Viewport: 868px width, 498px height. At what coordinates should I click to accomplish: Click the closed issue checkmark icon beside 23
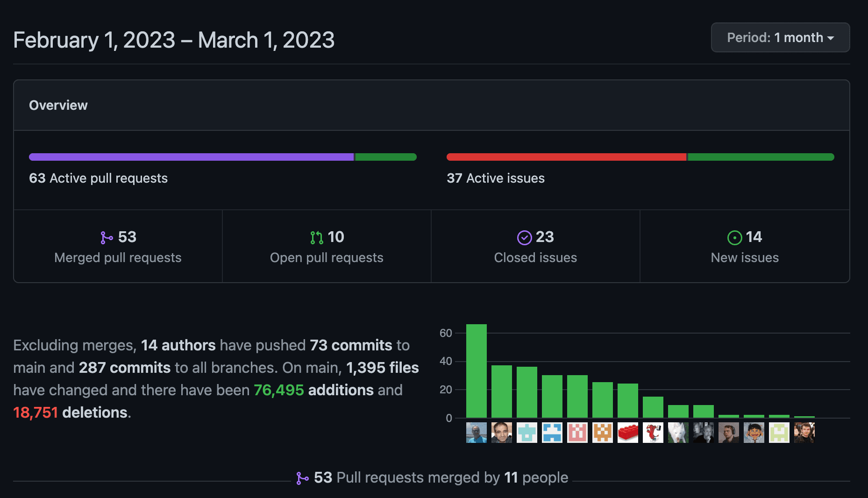[x=524, y=238]
